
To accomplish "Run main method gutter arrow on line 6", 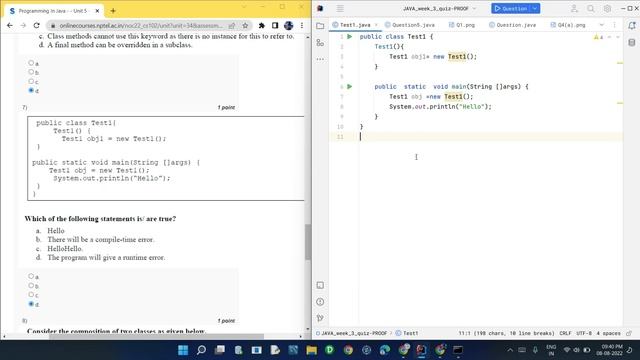I will 350,87.
